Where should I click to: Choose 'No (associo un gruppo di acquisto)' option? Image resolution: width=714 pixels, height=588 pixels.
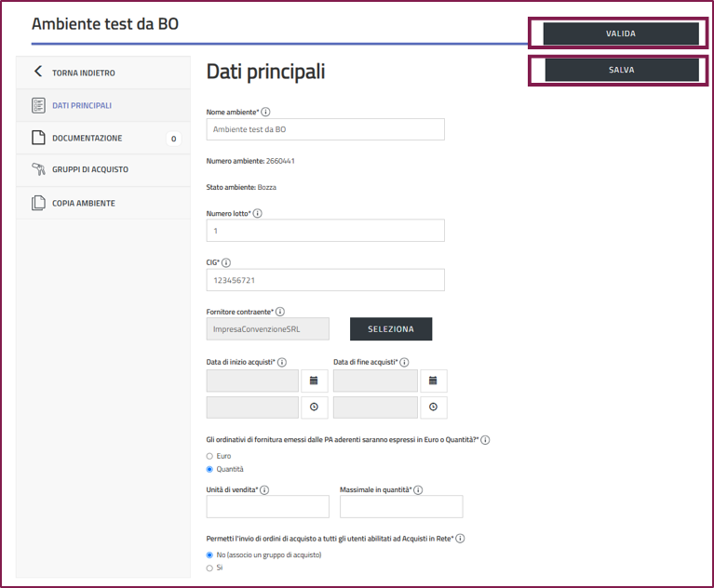(x=209, y=555)
